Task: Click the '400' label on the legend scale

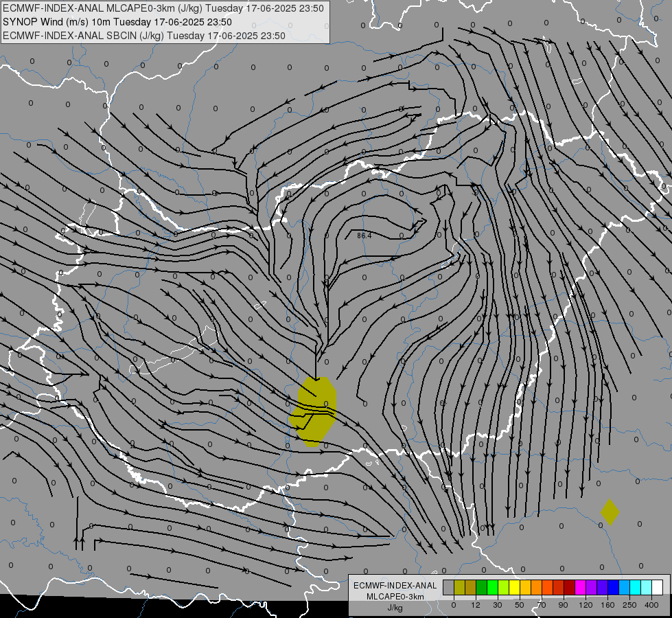Action: pos(651,605)
